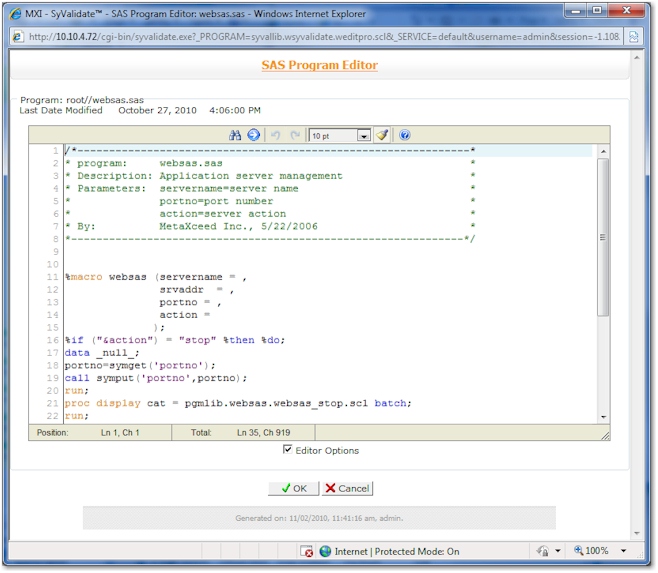Click 'action=server action' on line 6

pyautogui.click(x=222, y=214)
